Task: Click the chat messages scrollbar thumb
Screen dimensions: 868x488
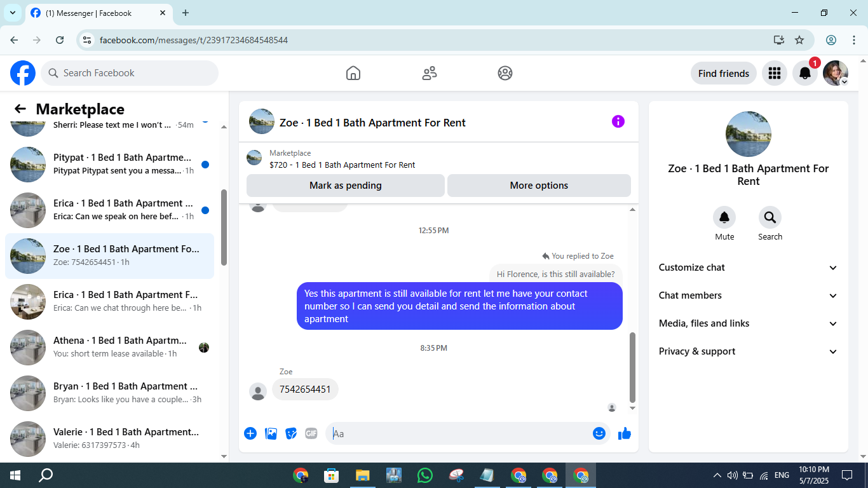Action: pyautogui.click(x=632, y=367)
